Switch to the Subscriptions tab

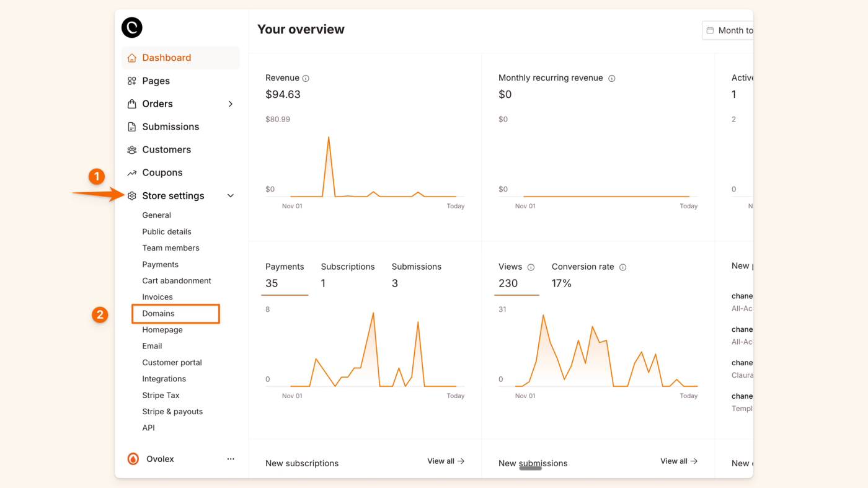click(347, 267)
